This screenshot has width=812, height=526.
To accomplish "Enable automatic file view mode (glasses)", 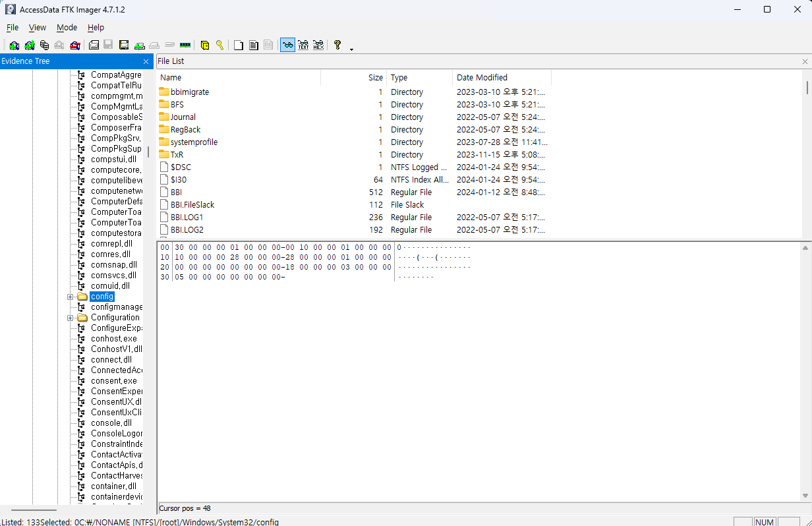I will [x=287, y=45].
